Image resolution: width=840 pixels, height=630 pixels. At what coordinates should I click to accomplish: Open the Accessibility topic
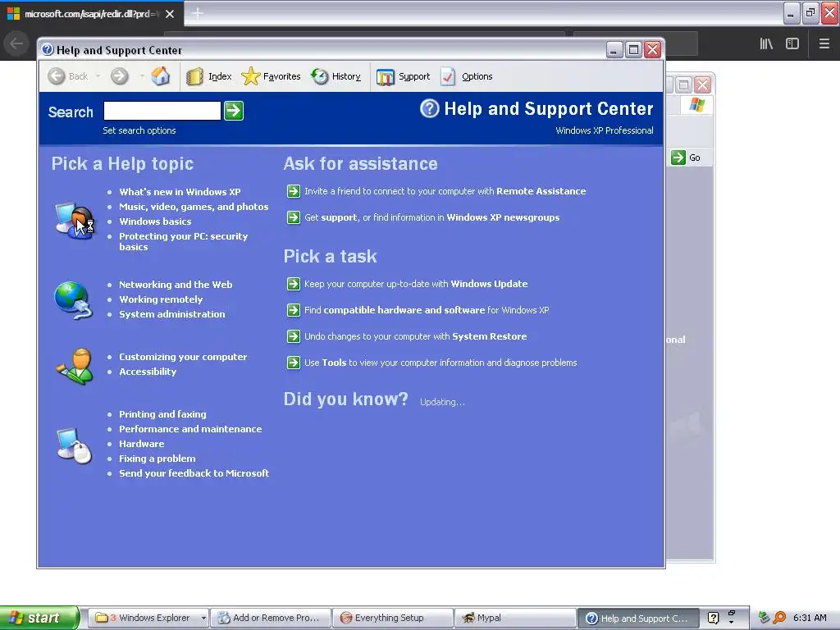click(x=148, y=372)
